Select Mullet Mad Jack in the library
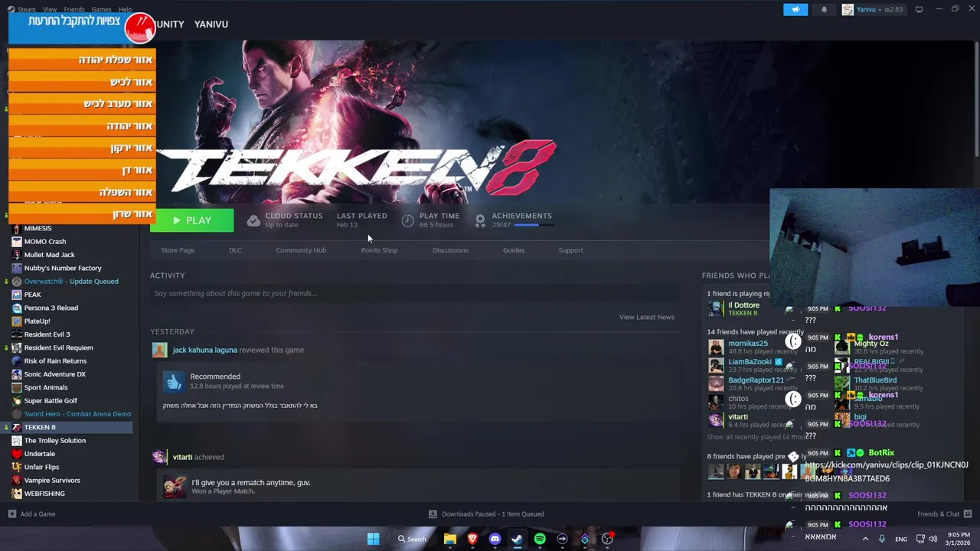 (x=49, y=255)
